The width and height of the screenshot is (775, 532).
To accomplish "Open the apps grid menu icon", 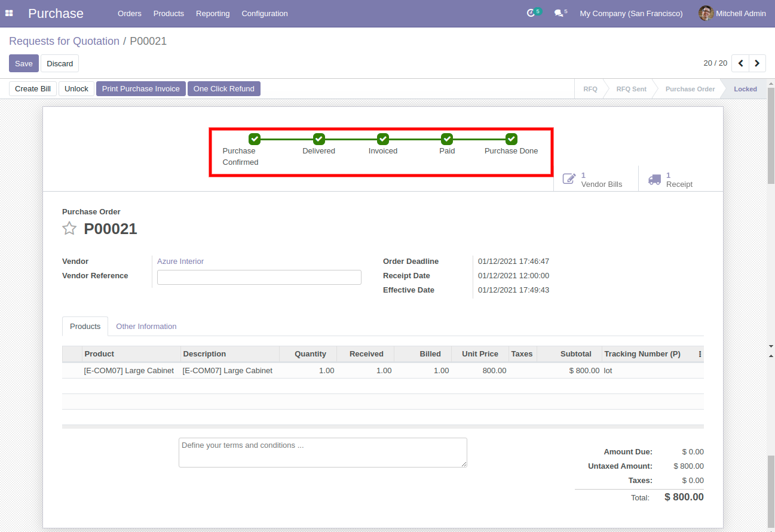I will pyautogui.click(x=9, y=13).
